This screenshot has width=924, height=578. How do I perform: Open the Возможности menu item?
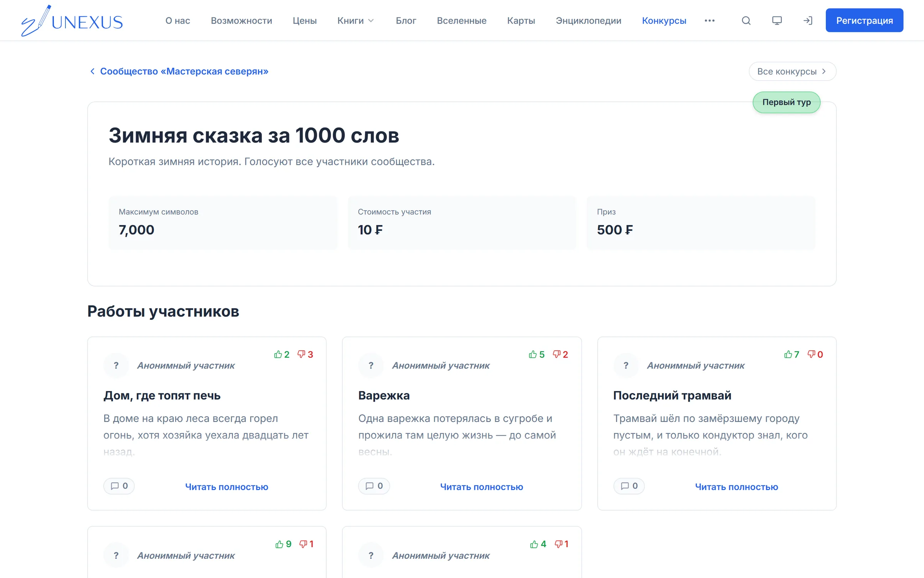pos(241,20)
